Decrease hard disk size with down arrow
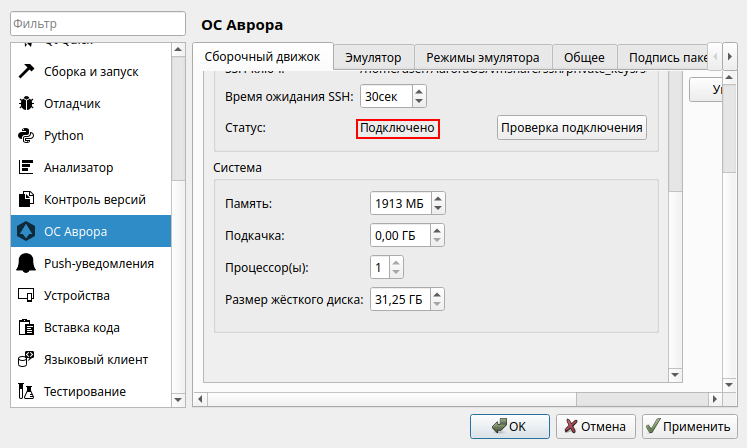This screenshot has height=448, width=747. 437,304
